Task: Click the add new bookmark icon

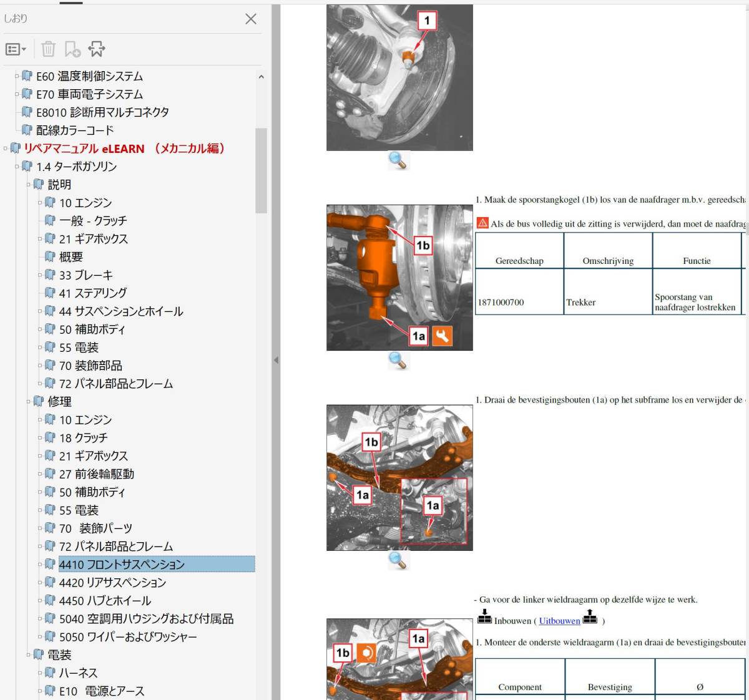Action: click(x=72, y=49)
